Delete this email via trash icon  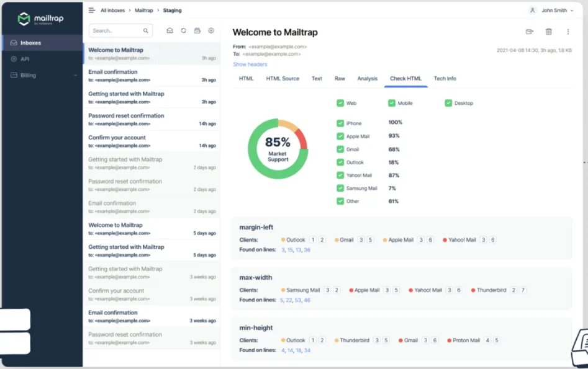[x=549, y=32]
